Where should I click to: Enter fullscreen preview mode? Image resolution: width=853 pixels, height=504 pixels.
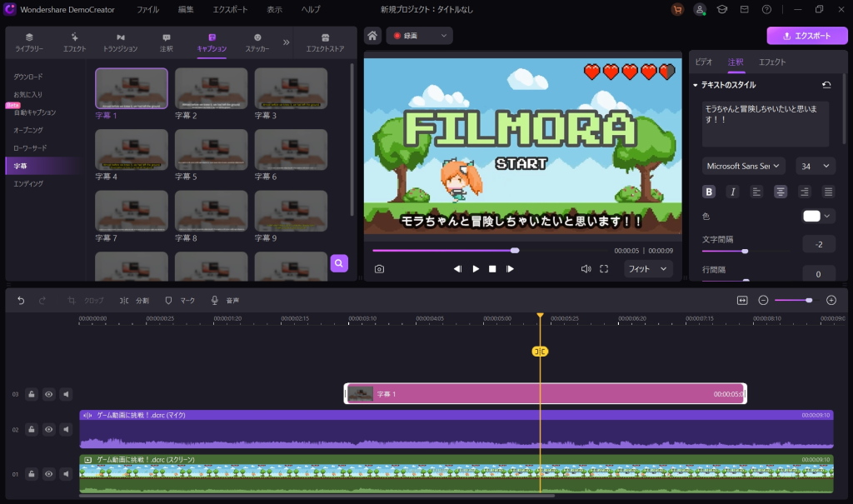click(x=604, y=269)
